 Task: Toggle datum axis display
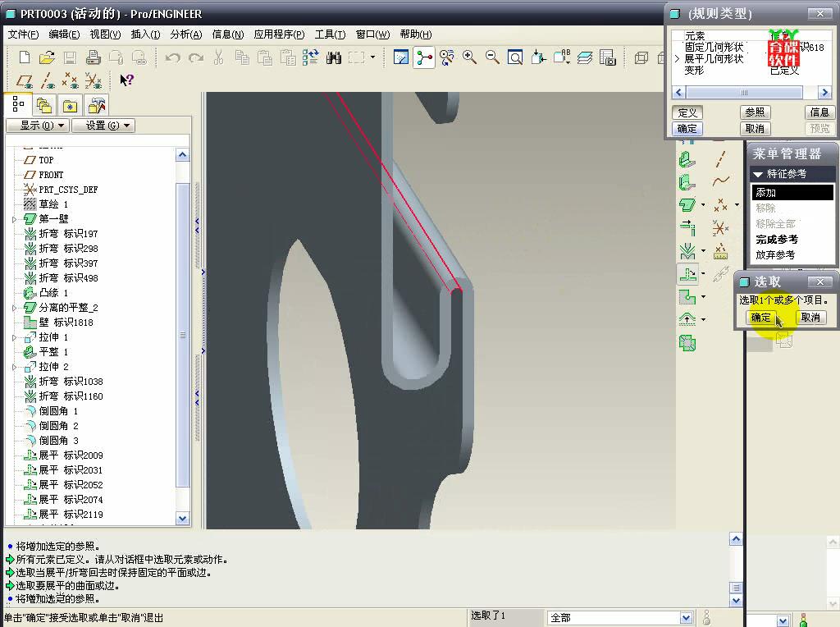click(x=47, y=80)
